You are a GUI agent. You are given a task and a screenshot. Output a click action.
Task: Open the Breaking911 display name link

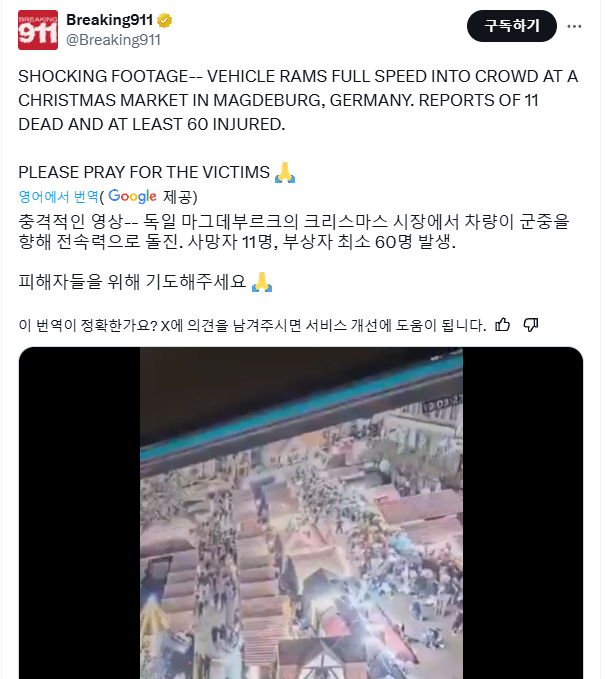pos(109,20)
